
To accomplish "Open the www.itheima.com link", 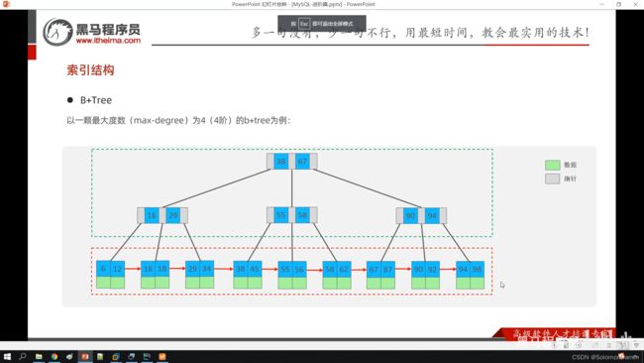I will (108, 41).
